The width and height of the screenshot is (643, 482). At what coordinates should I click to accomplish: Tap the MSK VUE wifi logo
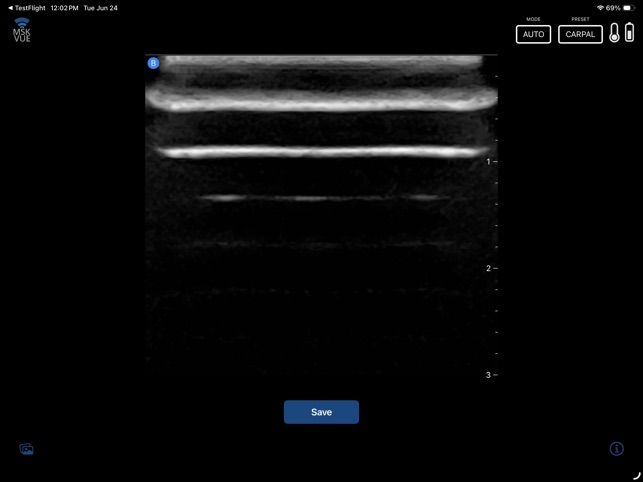pos(22,30)
